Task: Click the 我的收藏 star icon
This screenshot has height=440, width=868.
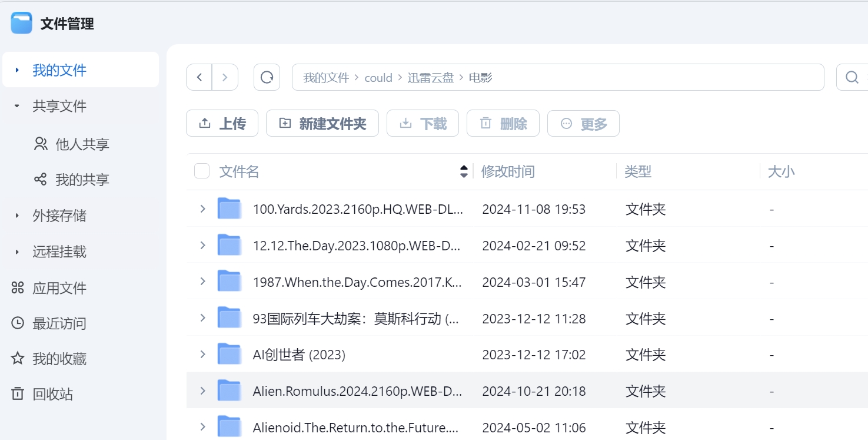Action: (x=18, y=358)
